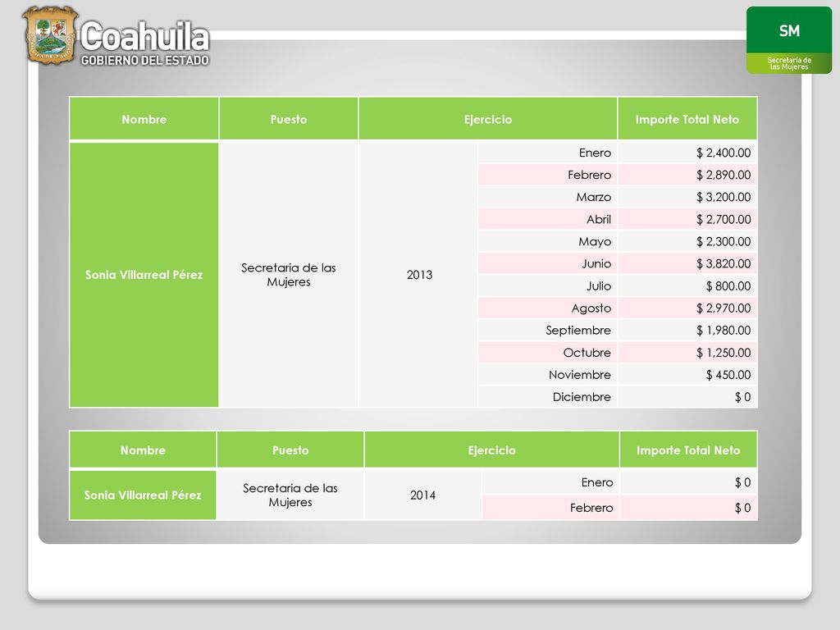The image size is (840, 630).
Task: Click the "Febrero" month cell of 2013
Action: pyautogui.click(x=547, y=175)
